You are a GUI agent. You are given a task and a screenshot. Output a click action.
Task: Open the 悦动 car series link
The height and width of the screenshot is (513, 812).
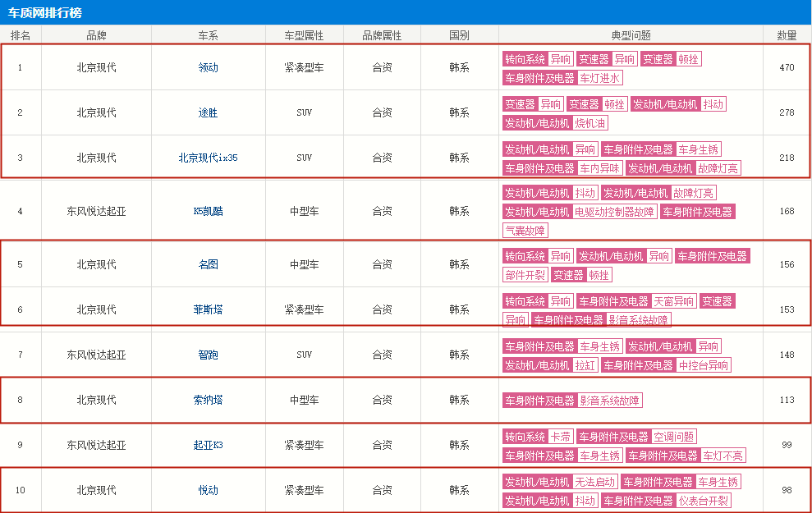point(209,490)
